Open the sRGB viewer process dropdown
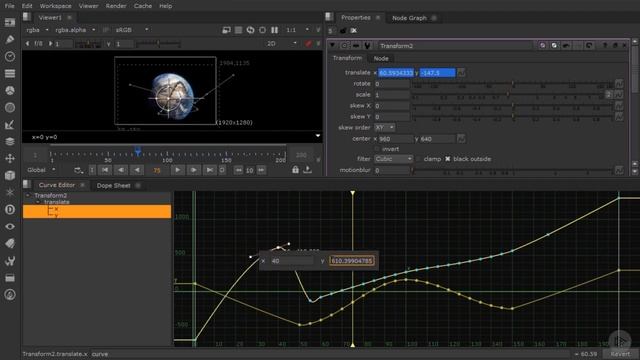640x360 pixels. (x=132, y=30)
